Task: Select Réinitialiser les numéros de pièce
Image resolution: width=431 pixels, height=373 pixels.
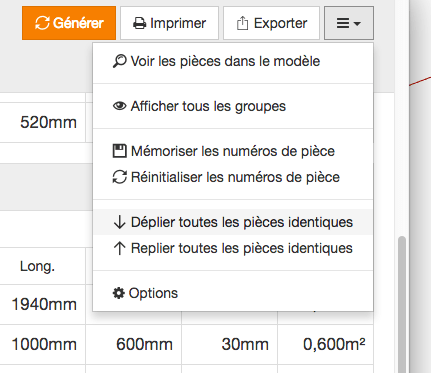Action: click(x=233, y=177)
